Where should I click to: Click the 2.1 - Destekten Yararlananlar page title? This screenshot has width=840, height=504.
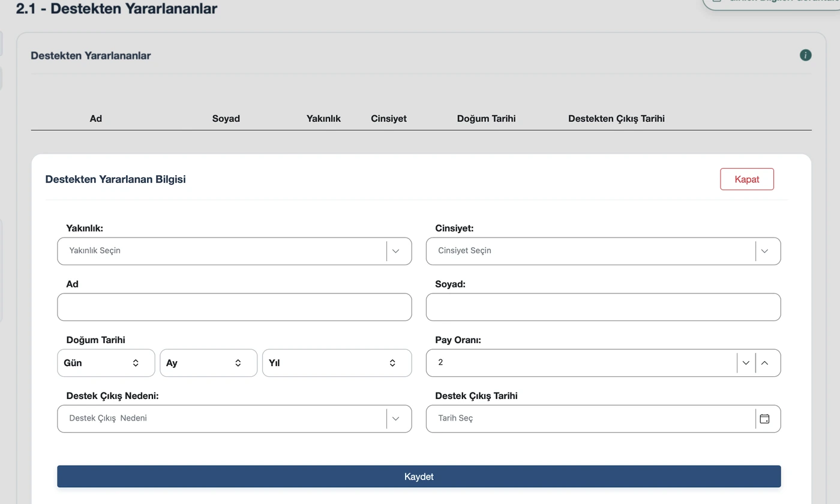coord(116,8)
